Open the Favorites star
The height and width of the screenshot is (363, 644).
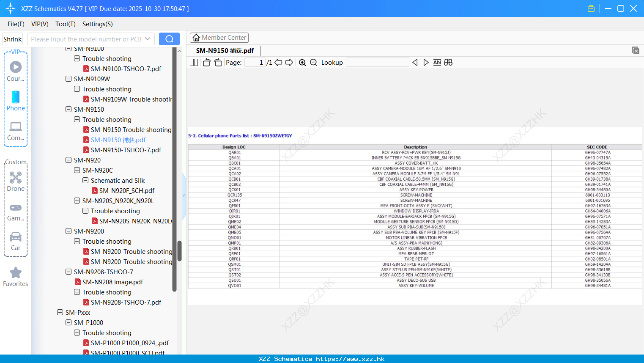pos(16,277)
